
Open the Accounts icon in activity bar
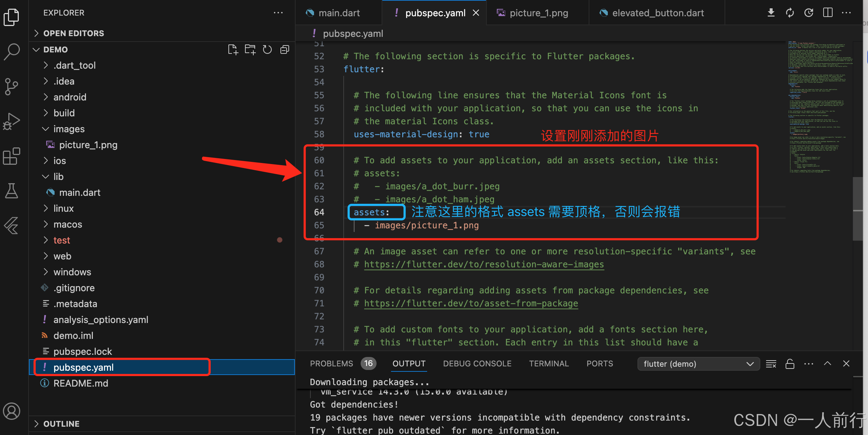[x=12, y=411]
